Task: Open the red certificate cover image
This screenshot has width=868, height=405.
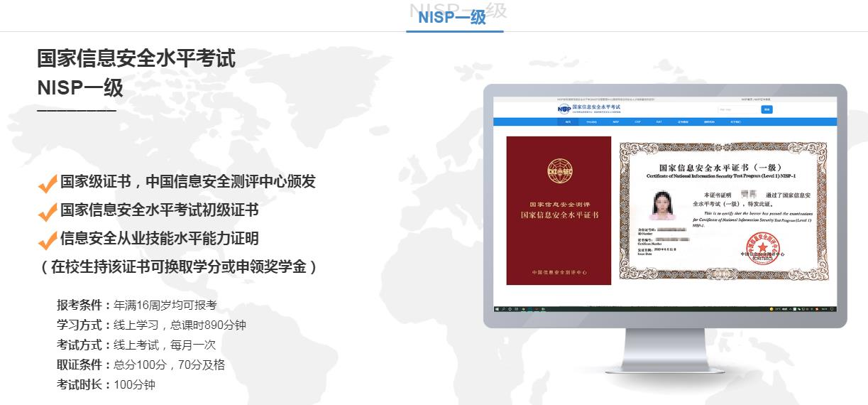Action: tap(559, 210)
